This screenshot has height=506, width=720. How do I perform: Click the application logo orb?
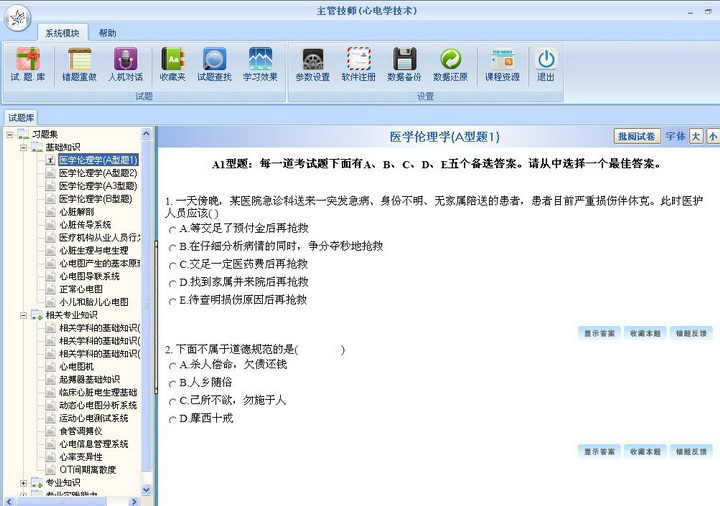[17, 18]
